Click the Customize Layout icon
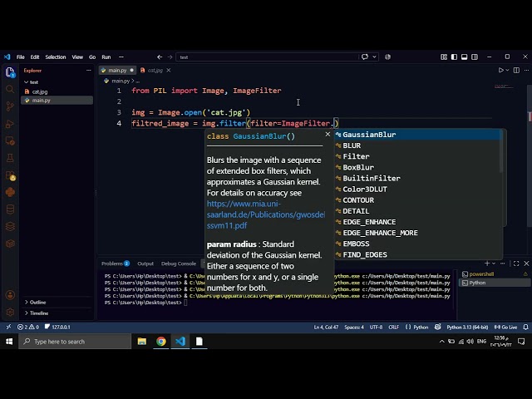This screenshot has height=399, width=532. click(x=444, y=57)
